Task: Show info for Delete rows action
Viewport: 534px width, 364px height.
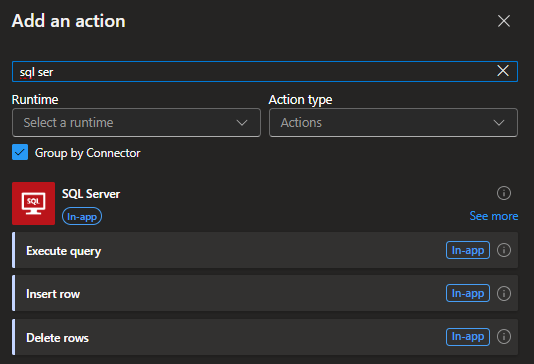Action: click(504, 337)
